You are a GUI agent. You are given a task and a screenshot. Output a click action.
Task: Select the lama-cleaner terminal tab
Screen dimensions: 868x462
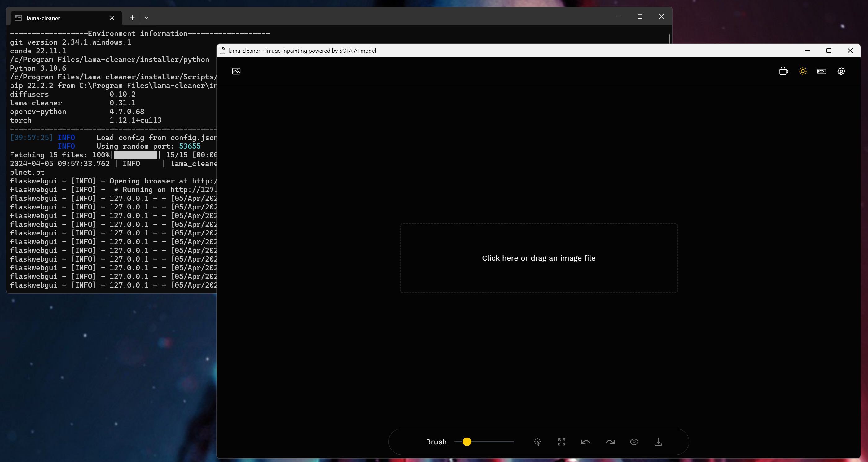(66, 18)
